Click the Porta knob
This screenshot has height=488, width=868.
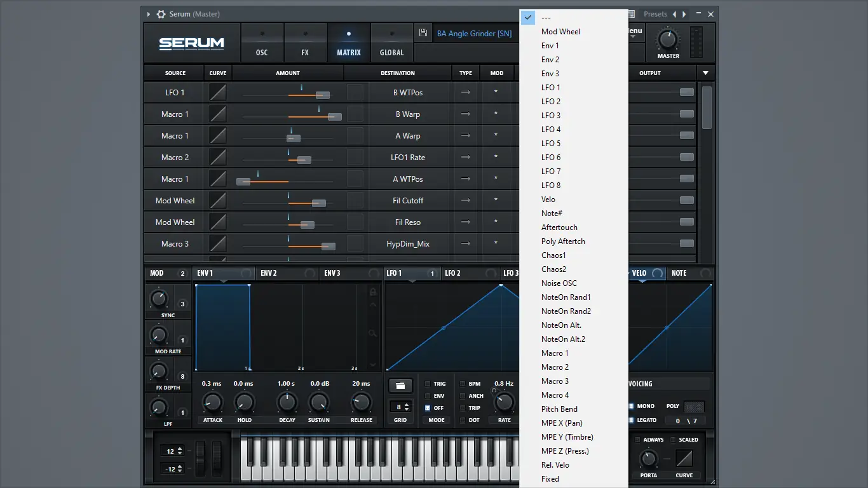pos(648,458)
